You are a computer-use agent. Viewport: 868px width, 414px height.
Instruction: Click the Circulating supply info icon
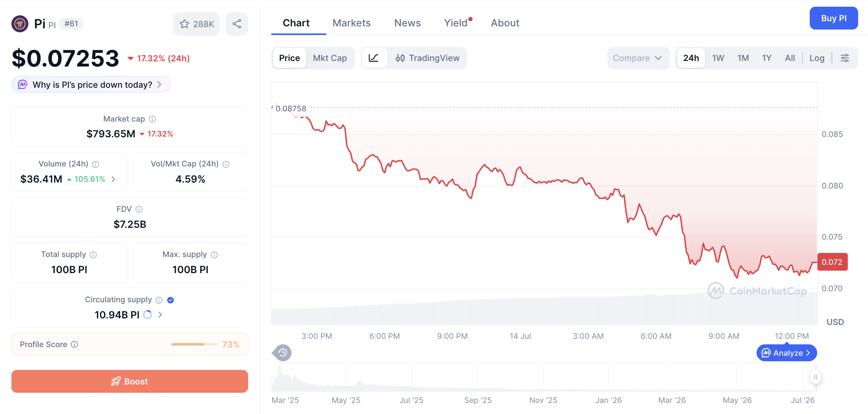coord(159,300)
